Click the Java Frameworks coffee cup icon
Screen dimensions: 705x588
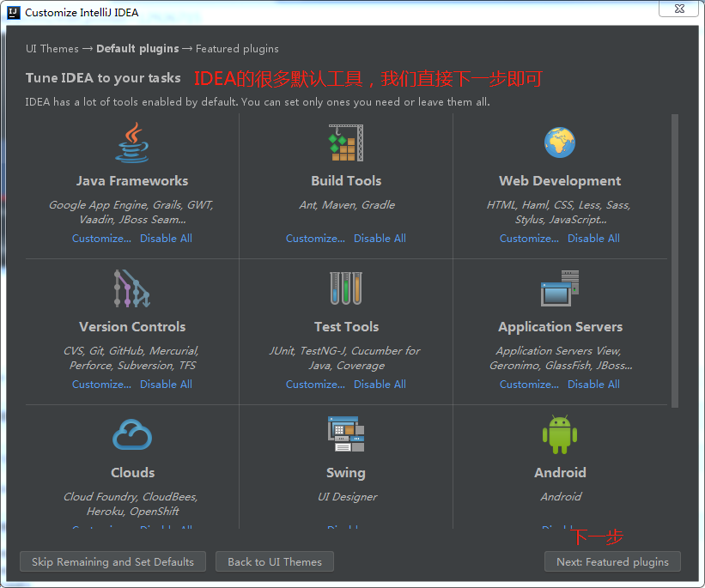132,142
